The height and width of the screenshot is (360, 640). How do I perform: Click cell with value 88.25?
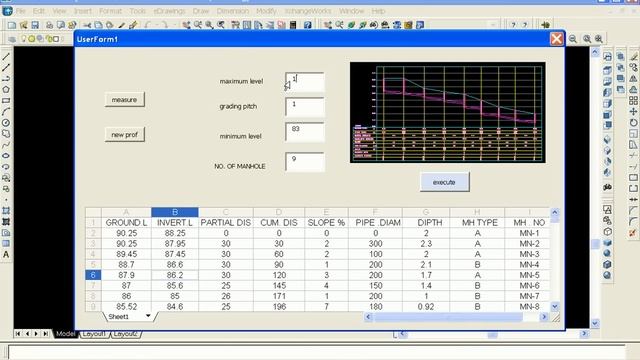175,233
